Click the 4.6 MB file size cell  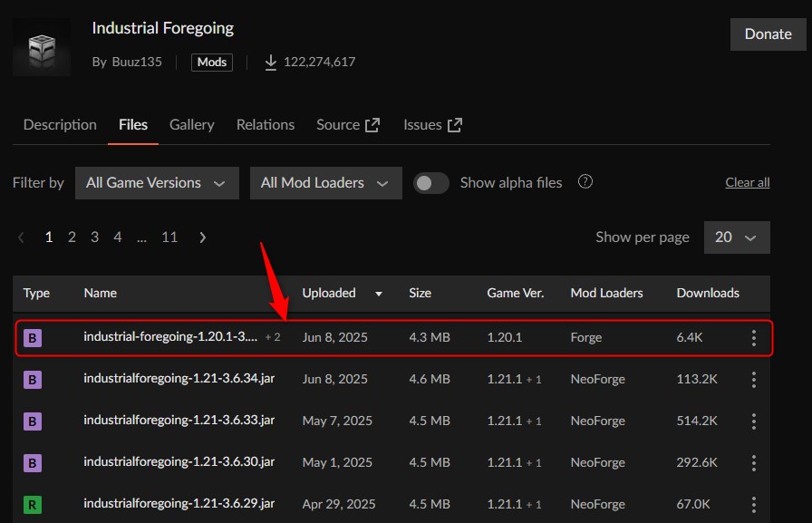tap(430, 380)
